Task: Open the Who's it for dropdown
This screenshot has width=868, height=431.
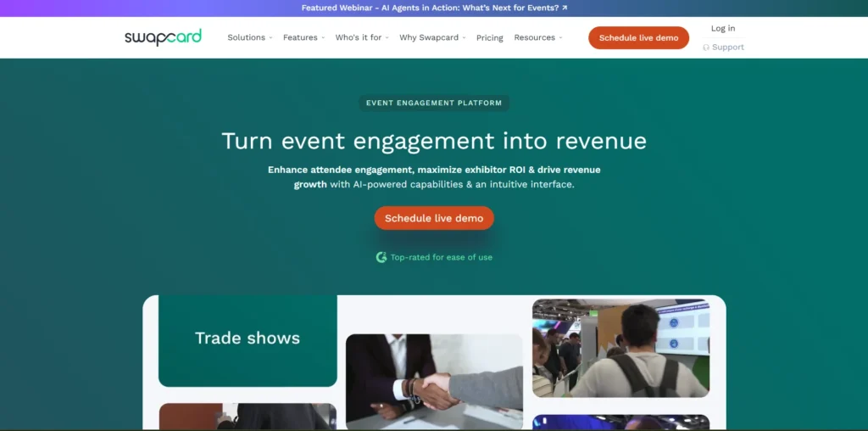Action: click(362, 37)
